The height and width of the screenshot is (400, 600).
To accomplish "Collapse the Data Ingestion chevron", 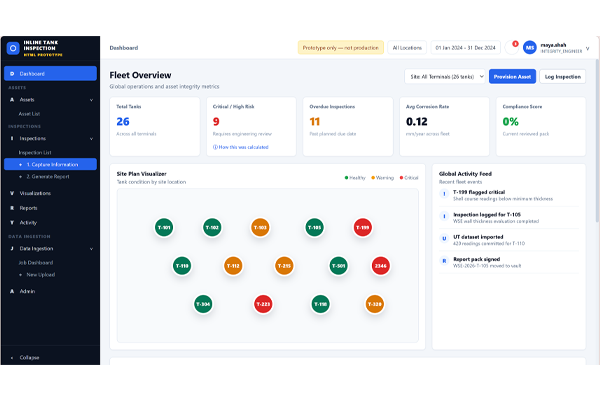I will 91,249.
